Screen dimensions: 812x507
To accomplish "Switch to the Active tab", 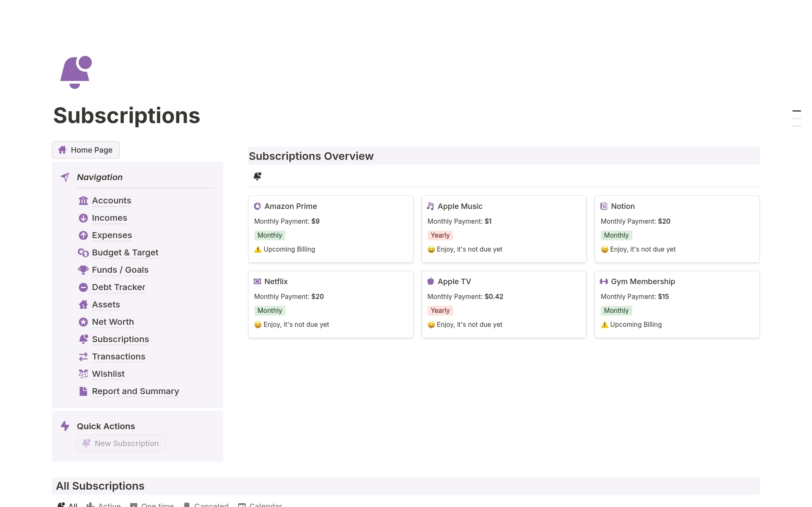I will [104, 504].
